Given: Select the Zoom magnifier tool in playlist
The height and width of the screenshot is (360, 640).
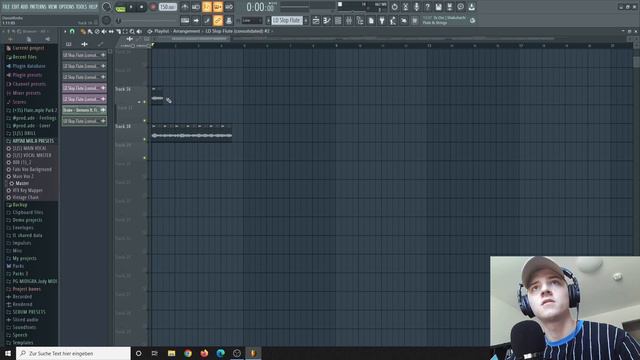Looking at the screenshot, I should (132, 31).
